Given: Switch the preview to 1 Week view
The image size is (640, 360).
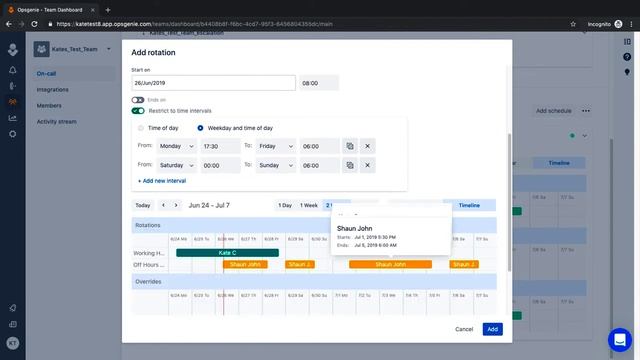Looking at the screenshot, I should [x=309, y=205].
